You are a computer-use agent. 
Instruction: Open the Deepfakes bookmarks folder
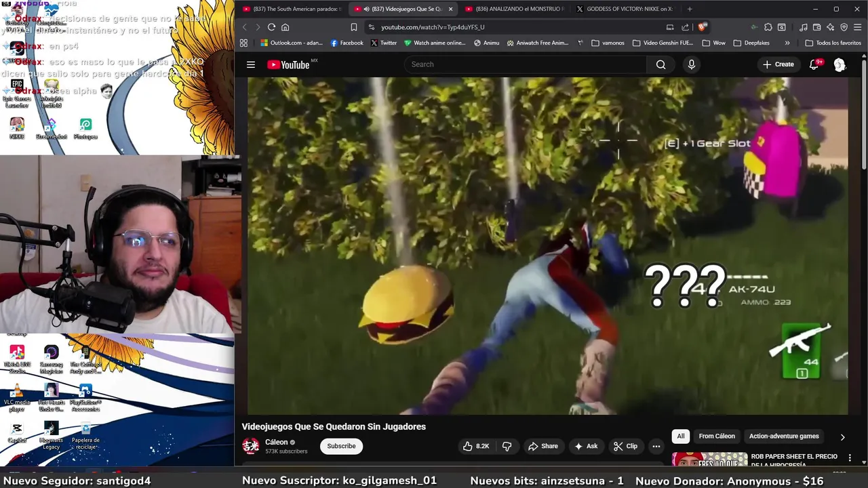point(751,43)
